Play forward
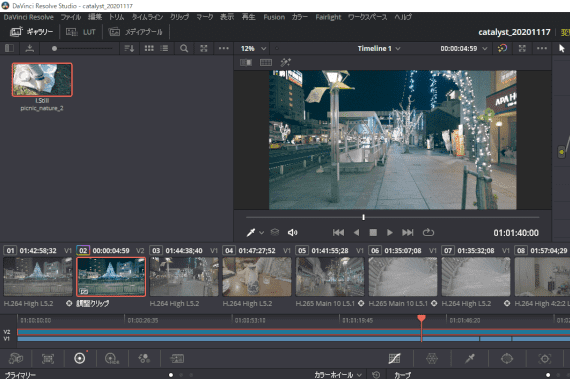 point(390,233)
